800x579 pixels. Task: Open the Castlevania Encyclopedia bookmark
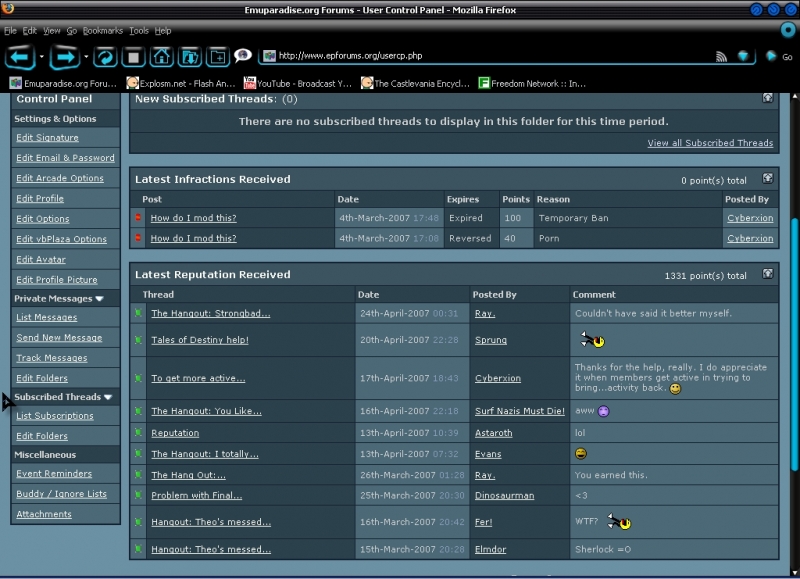(x=415, y=83)
